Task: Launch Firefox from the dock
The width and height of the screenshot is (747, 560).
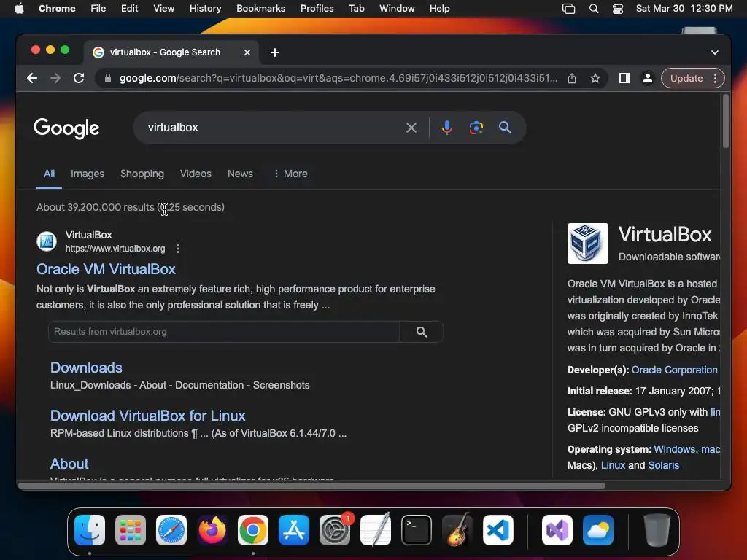Action: [x=212, y=530]
